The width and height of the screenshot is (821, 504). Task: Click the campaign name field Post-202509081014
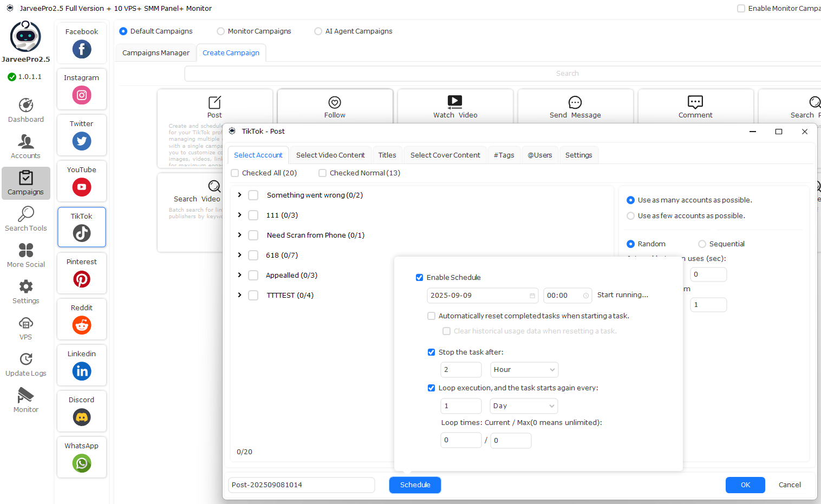302,485
